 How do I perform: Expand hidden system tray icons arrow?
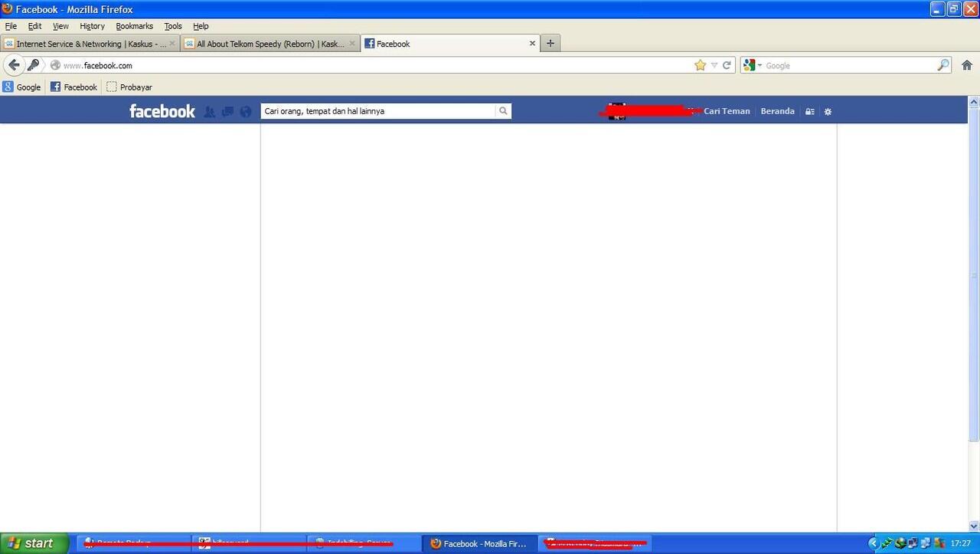[x=872, y=543]
